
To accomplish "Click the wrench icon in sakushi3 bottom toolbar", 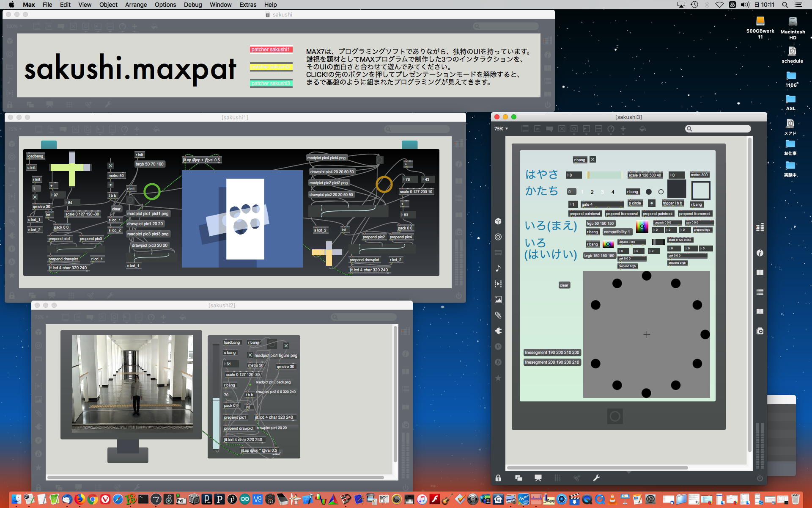I will [x=596, y=478].
